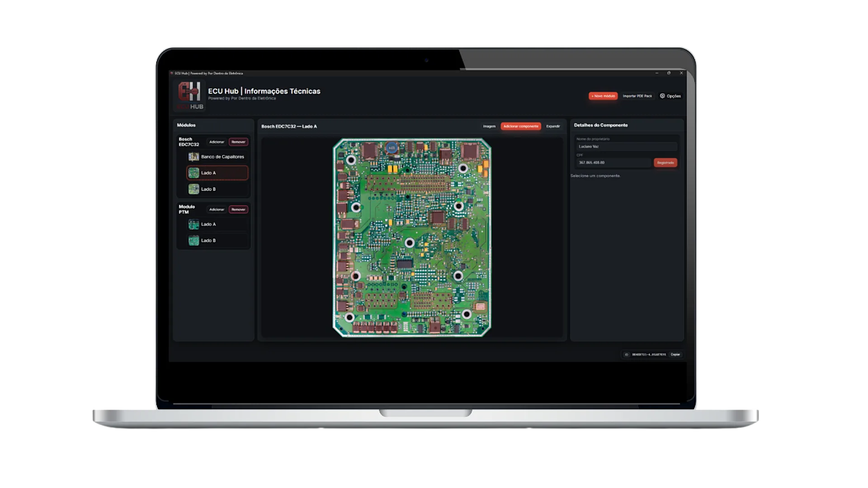Click the ECU Hub logo icon
868x488 pixels.
pyautogui.click(x=190, y=95)
